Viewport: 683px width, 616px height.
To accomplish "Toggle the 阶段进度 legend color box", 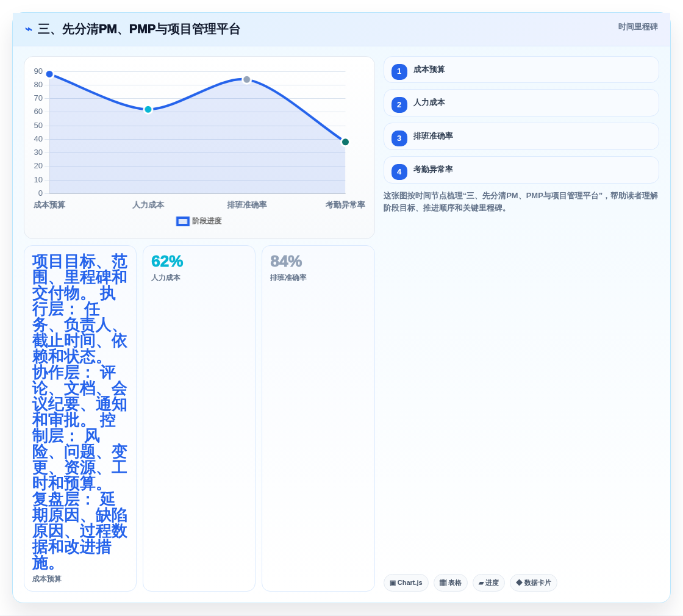I will point(182,221).
